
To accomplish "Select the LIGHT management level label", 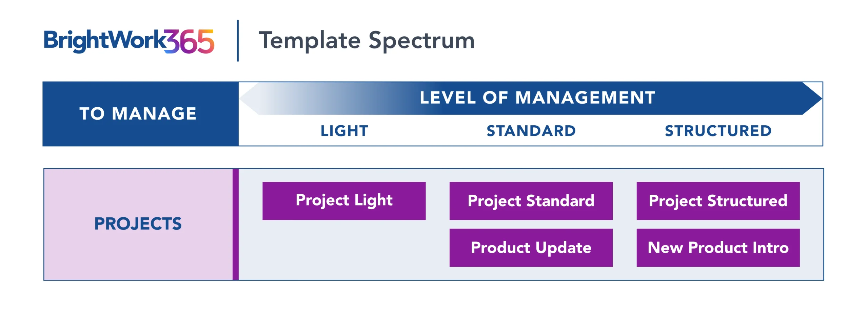I will point(344,131).
